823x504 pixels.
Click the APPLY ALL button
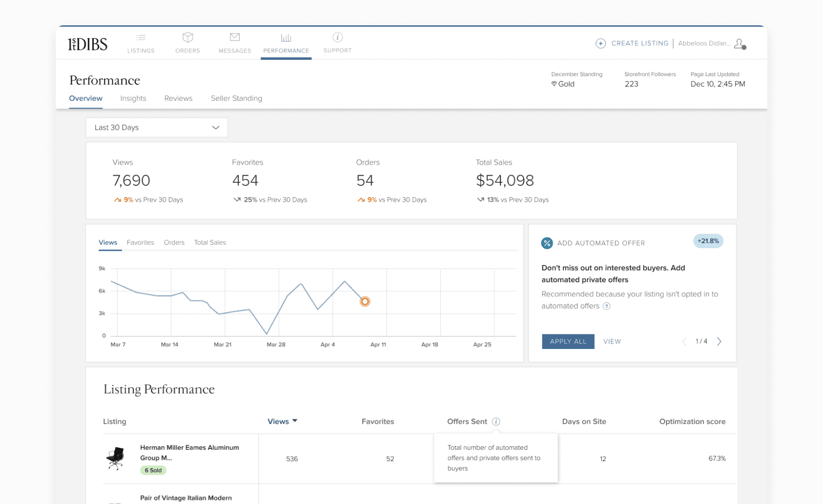(568, 341)
